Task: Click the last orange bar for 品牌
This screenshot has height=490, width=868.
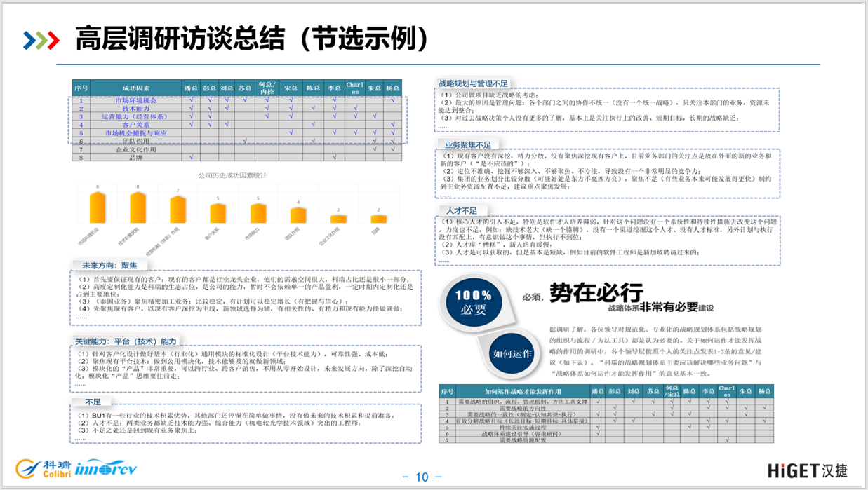Action: point(378,217)
